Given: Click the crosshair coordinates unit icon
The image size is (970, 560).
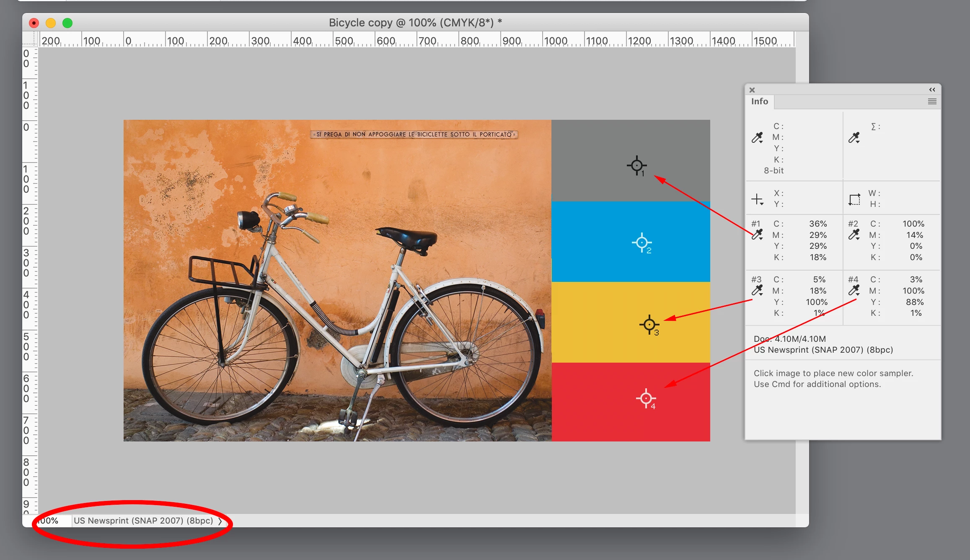Looking at the screenshot, I should point(757,199).
